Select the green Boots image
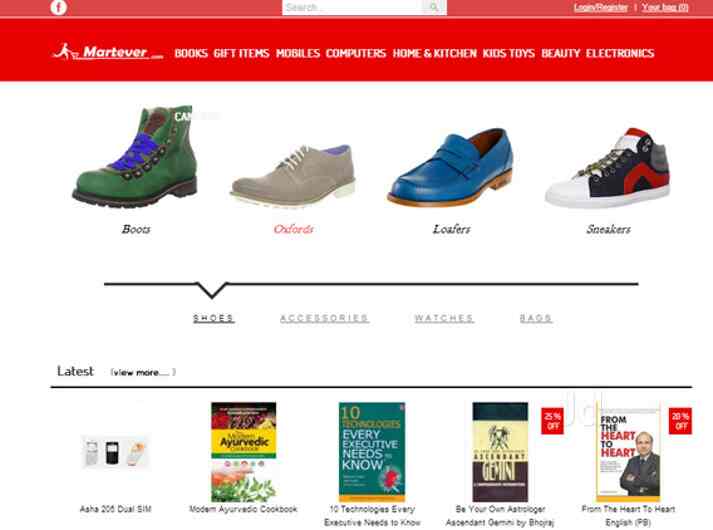This screenshot has width=713, height=530. pyautogui.click(x=136, y=156)
